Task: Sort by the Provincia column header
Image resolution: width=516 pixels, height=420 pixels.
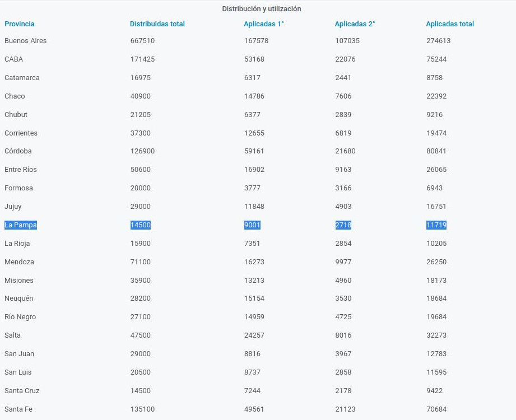Action: pyautogui.click(x=20, y=24)
